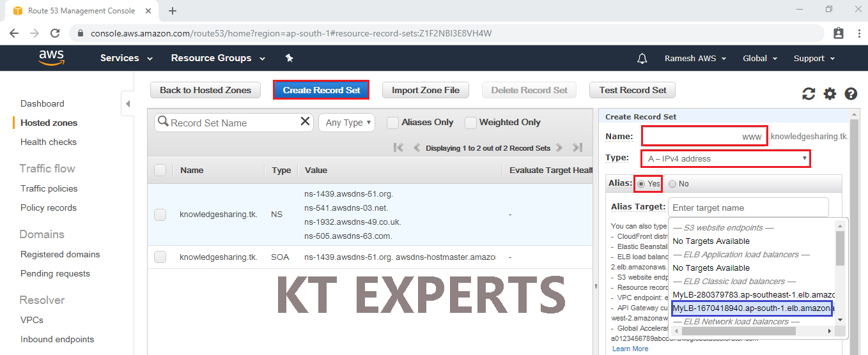This screenshot has width=868, height=355.
Task: Click the AWS logo home icon
Action: point(51,58)
